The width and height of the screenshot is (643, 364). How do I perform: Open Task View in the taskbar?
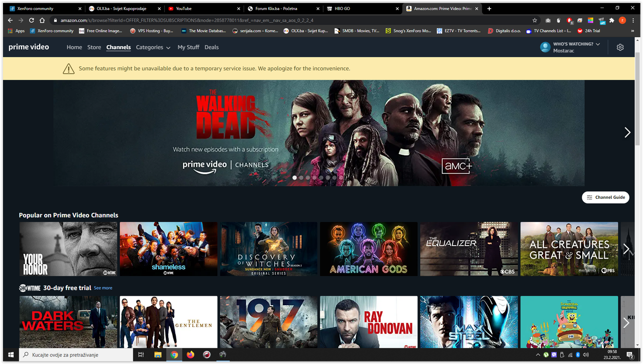pyautogui.click(x=141, y=355)
